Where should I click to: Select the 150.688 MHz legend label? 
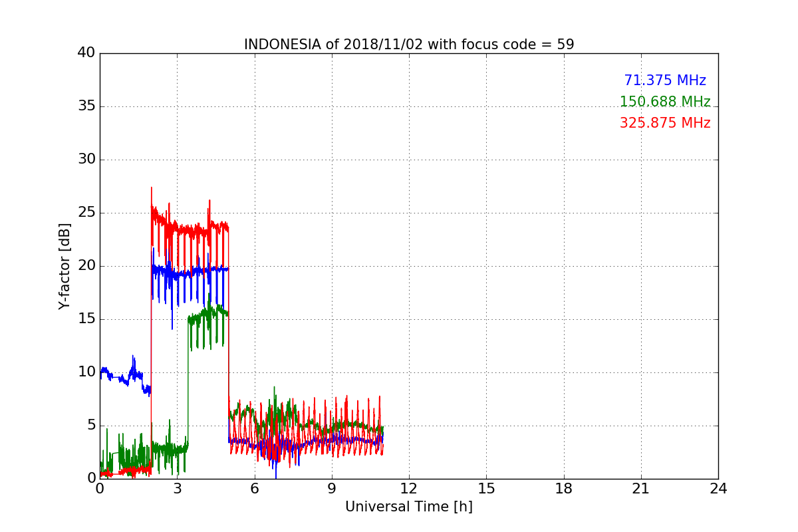pyautogui.click(x=665, y=102)
